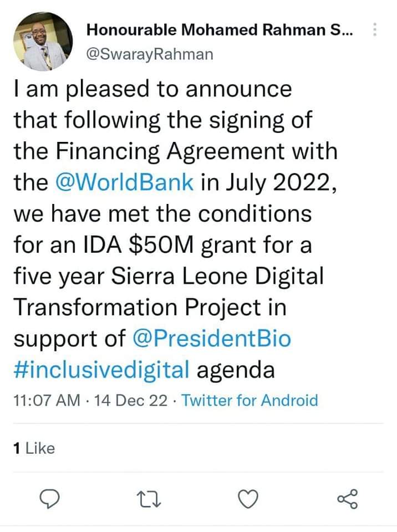397x532 pixels.
Task: Click the 'I am pleased to announce' line
Action: click(152, 89)
